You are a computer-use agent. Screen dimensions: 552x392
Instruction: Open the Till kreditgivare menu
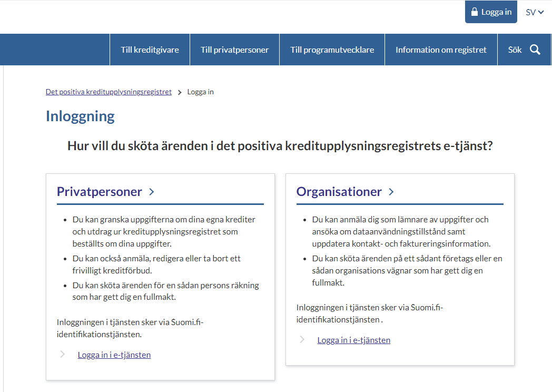click(150, 50)
